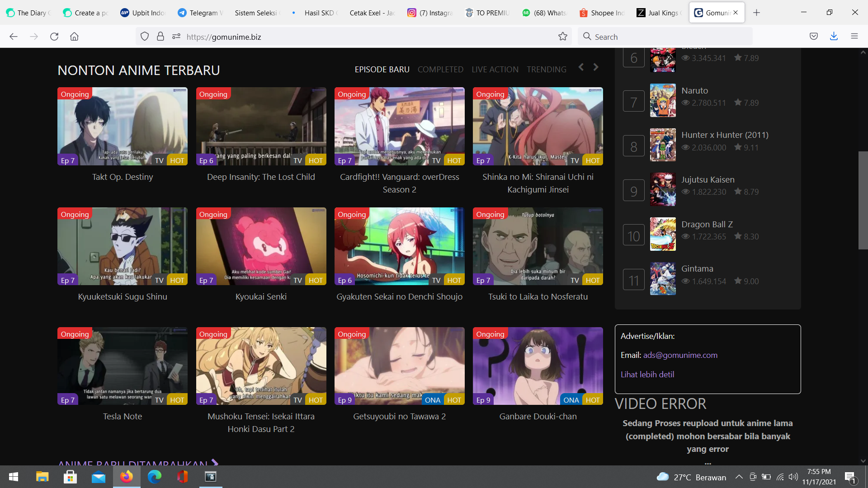
Task: Click the Pocket save icon
Action: pyautogui.click(x=814, y=37)
